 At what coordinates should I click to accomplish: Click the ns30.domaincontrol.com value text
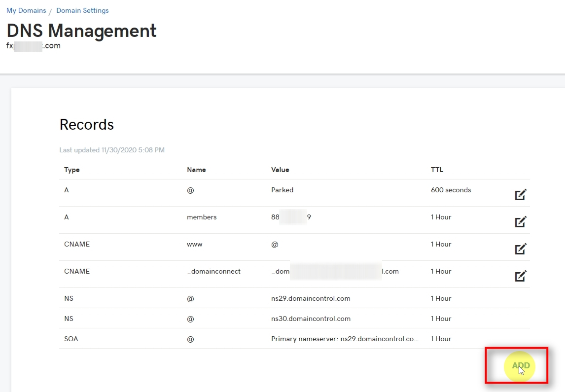[311, 319]
